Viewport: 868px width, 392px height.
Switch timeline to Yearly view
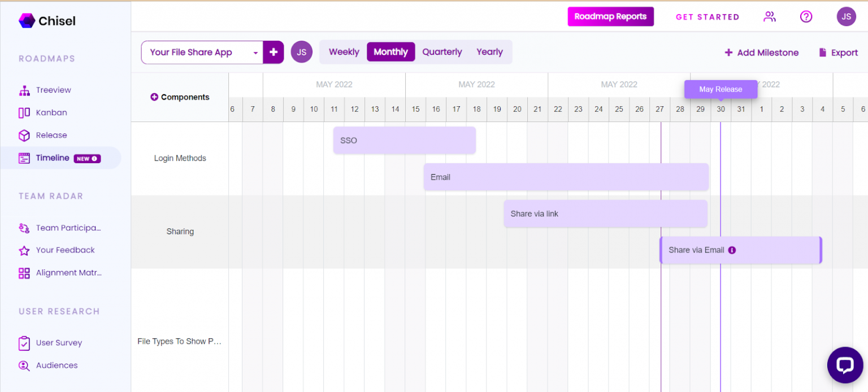[x=489, y=52]
